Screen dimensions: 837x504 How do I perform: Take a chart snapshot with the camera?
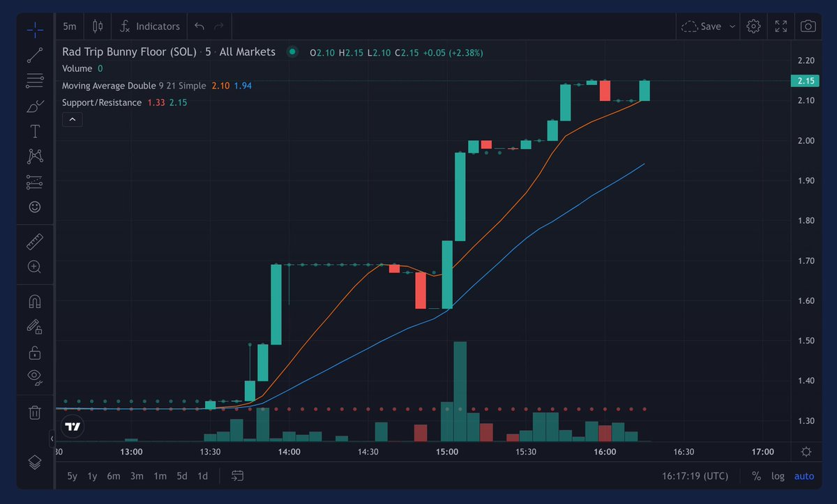click(x=808, y=26)
